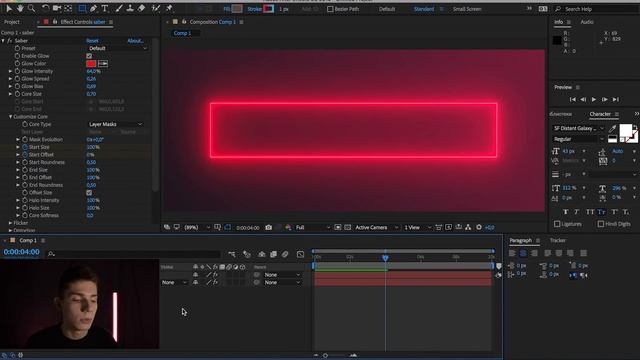Screen dimensions: 640x360
Task: Switch to the Project tab
Action: 11,22
